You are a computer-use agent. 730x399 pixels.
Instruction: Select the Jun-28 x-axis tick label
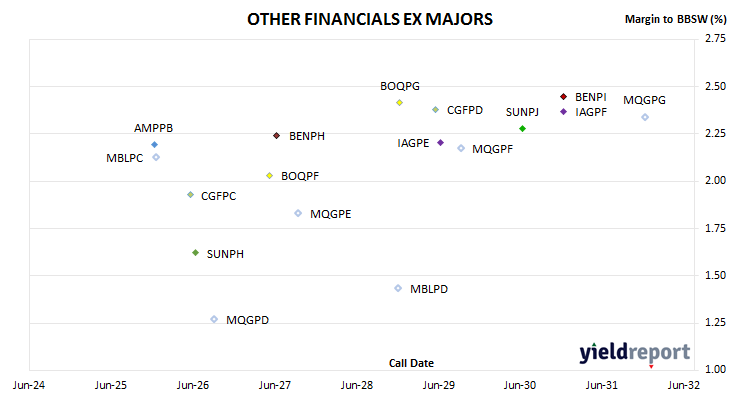[357, 385]
